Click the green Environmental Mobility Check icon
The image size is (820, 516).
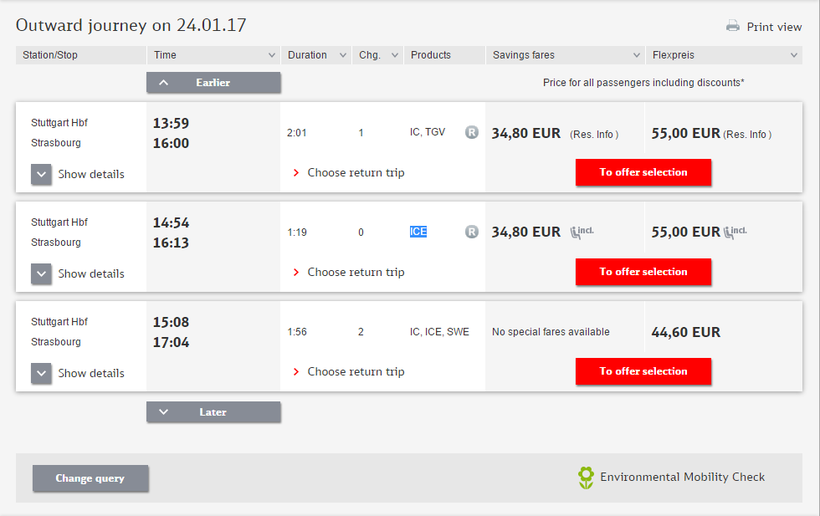[586, 477]
